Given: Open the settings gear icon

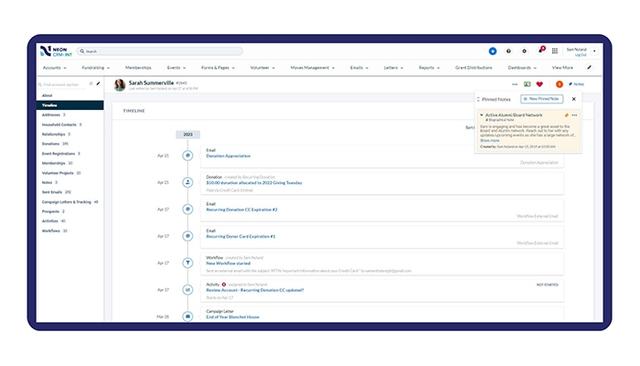Looking at the screenshot, I should [x=524, y=51].
